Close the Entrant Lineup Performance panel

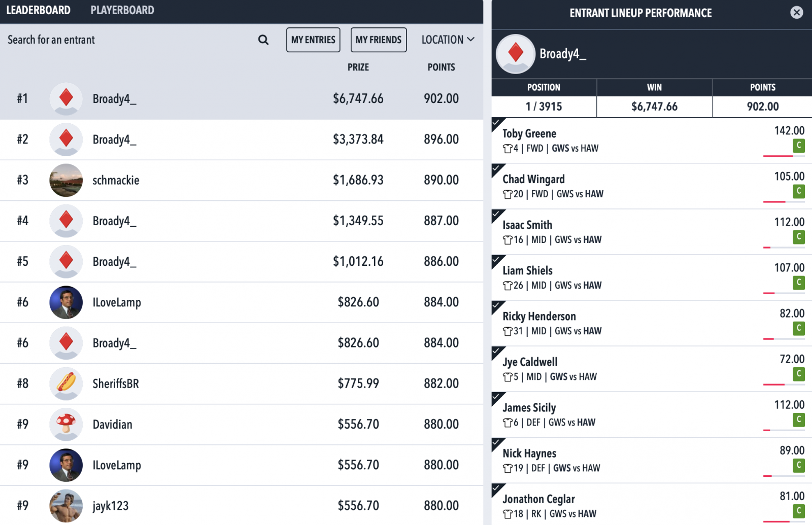pyautogui.click(x=797, y=13)
